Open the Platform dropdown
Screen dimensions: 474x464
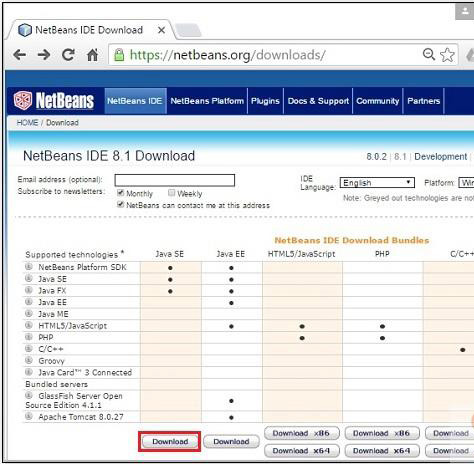tap(466, 183)
